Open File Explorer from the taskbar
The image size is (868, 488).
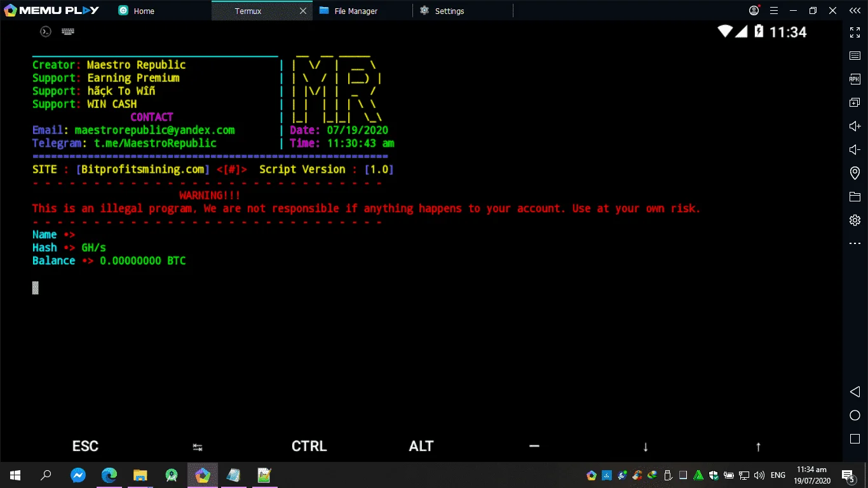tap(140, 475)
